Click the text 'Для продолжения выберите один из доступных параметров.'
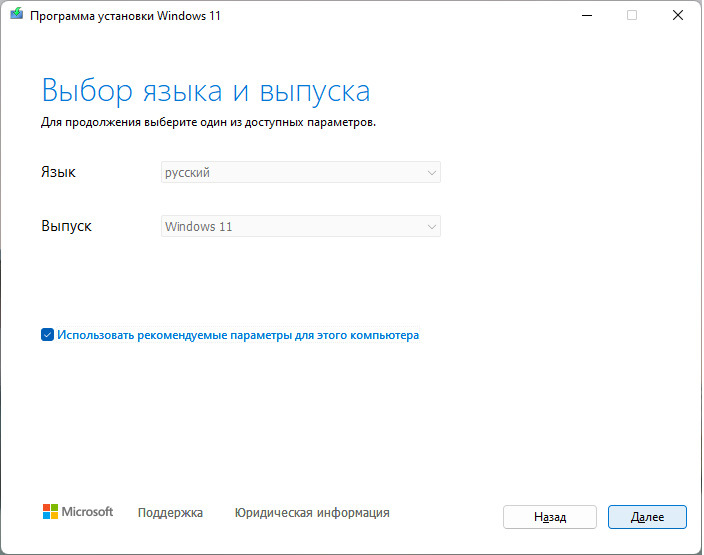704x555 pixels. pyautogui.click(x=208, y=122)
